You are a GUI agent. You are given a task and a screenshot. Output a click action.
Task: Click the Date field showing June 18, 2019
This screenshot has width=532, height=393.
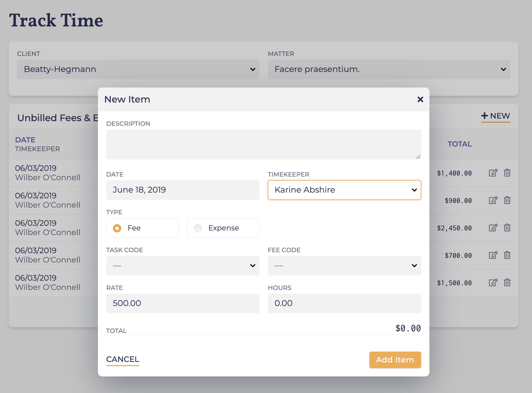(183, 190)
